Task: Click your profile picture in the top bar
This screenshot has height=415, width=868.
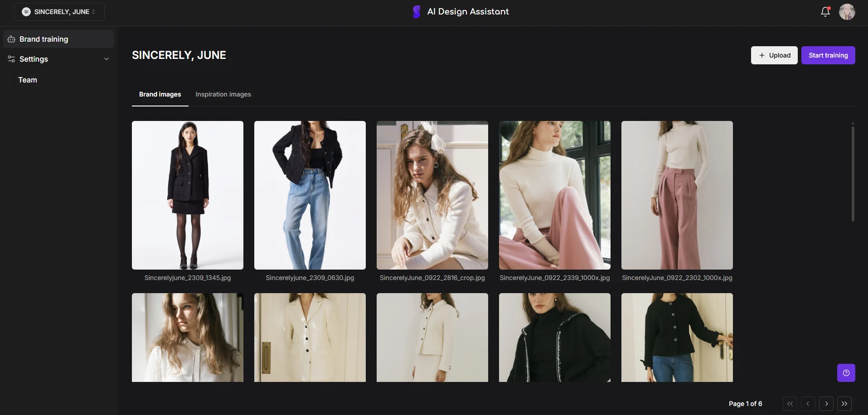Action: [x=847, y=12]
